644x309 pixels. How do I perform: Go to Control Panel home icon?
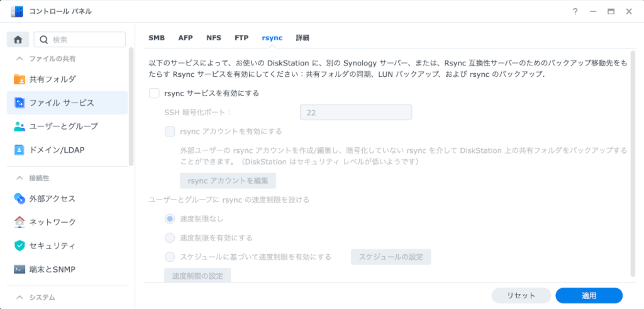click(18, 40)
